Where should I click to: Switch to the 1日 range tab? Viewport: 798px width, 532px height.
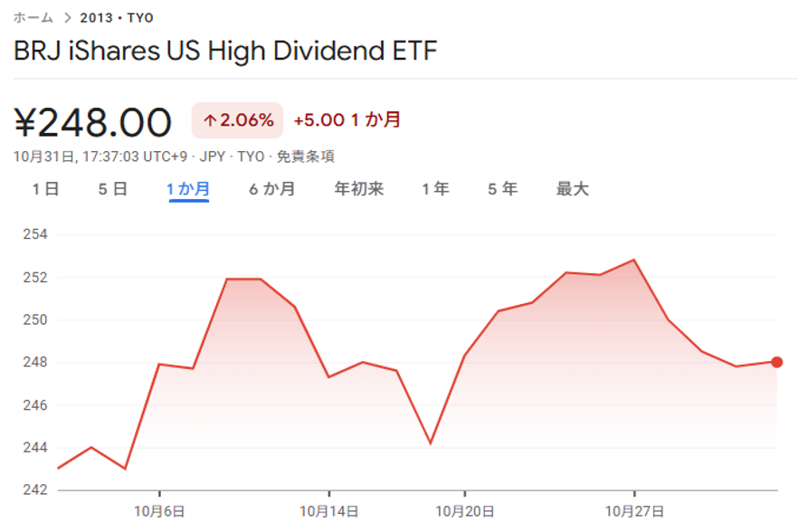45,189
